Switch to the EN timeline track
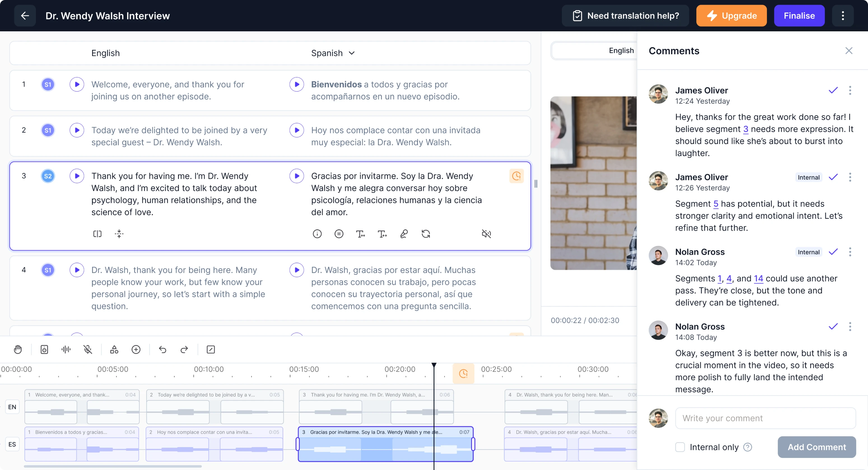 (x=13, y=407)
